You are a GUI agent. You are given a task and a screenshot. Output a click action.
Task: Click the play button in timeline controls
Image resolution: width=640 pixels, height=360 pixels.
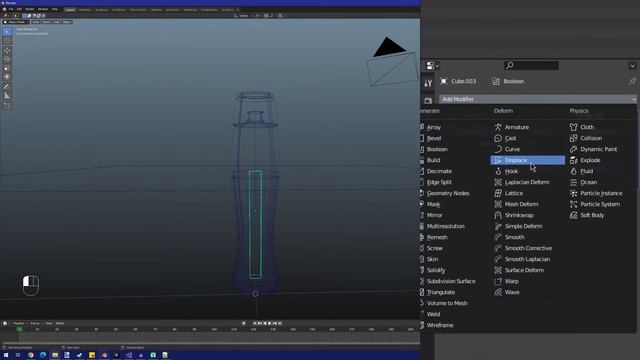click(269, 323)
